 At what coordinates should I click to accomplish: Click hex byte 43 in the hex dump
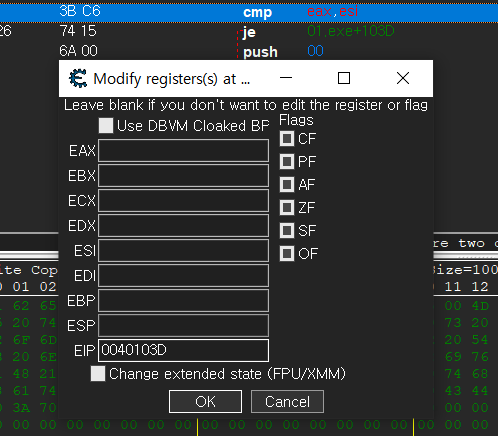point(453,391)
